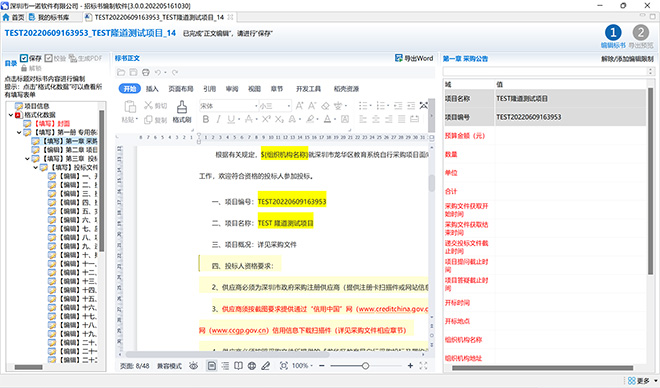The height and width of the screenshot is (388, 660).
Task: Apply italic with the I icon
Action: pos(218,120)
